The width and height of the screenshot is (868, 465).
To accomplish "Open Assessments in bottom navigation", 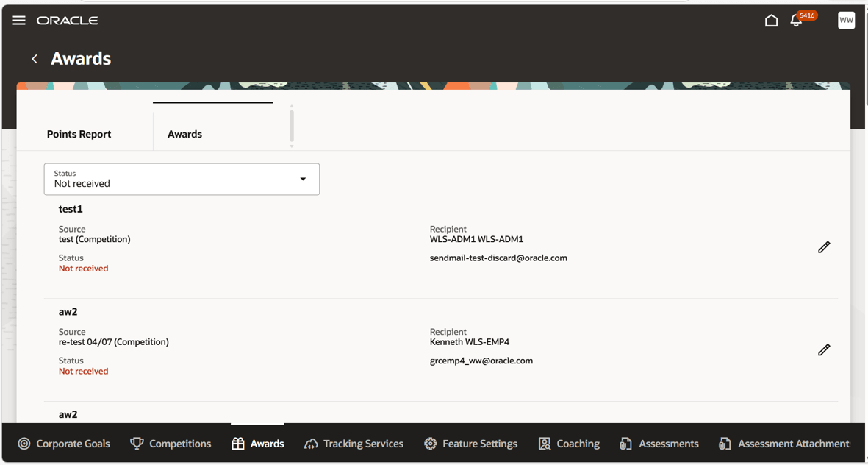I will (659, 444).
